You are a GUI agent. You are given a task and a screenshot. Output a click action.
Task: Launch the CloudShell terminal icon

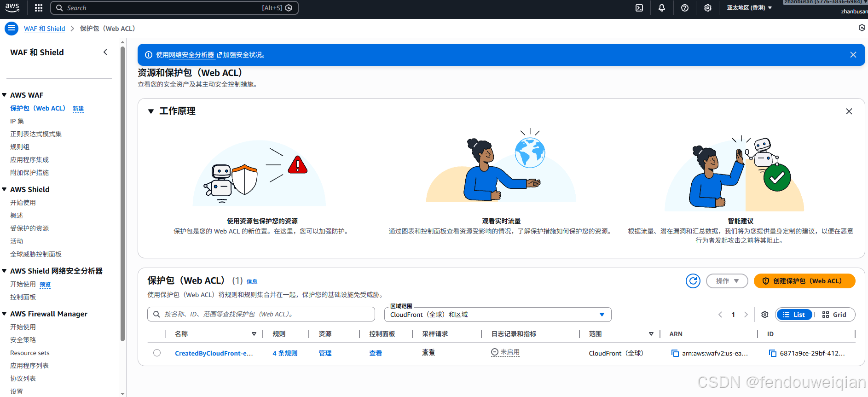click(639, 8)
